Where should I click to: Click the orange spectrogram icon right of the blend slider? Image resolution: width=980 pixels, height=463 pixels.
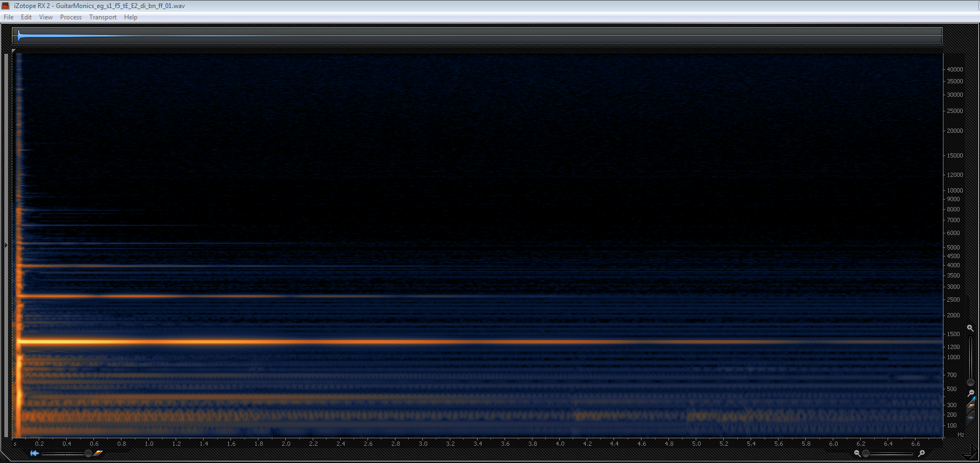click(98, 453)
